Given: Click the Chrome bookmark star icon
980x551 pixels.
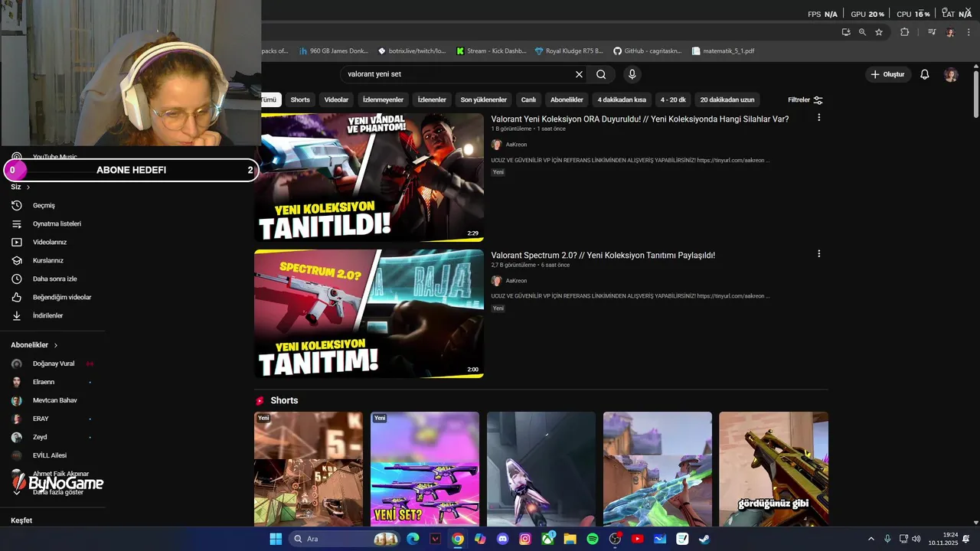Looking at the screenshot, I should click(x=879, y=32).
